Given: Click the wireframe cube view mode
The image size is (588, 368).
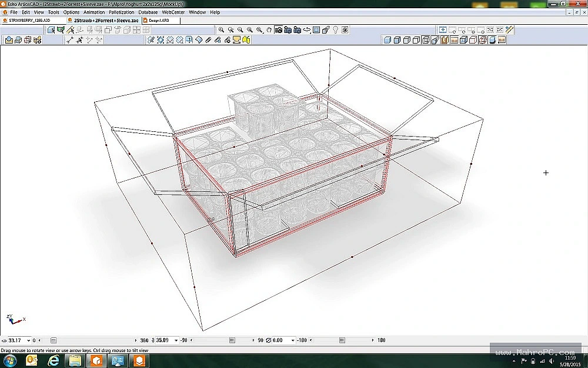Looking at the screenshot, I should click(426, 39).
